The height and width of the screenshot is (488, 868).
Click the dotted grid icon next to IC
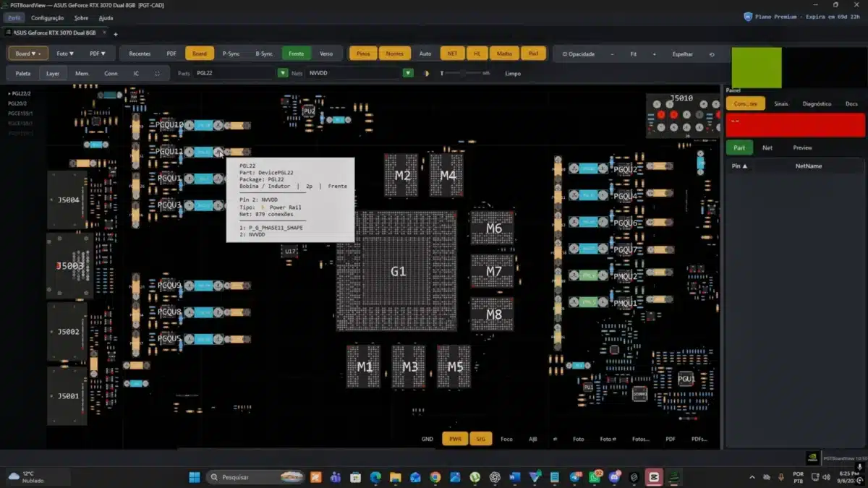(x=157, y=74)
